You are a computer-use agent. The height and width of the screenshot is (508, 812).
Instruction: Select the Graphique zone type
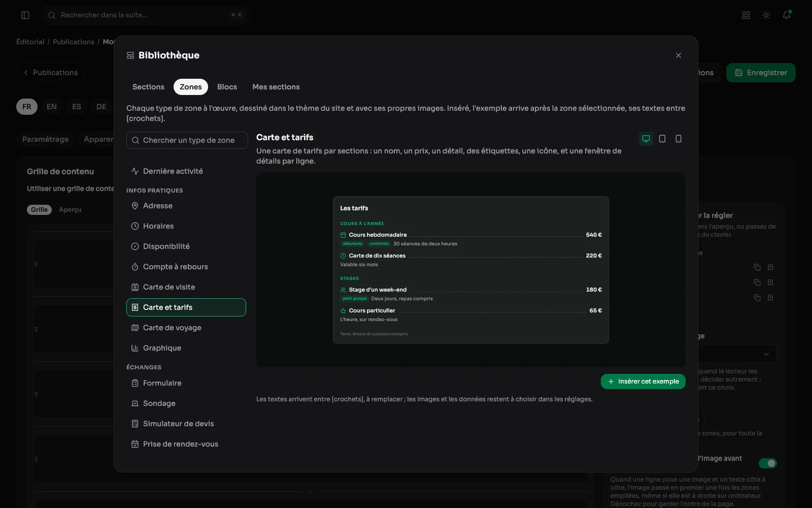pos(186,348)
